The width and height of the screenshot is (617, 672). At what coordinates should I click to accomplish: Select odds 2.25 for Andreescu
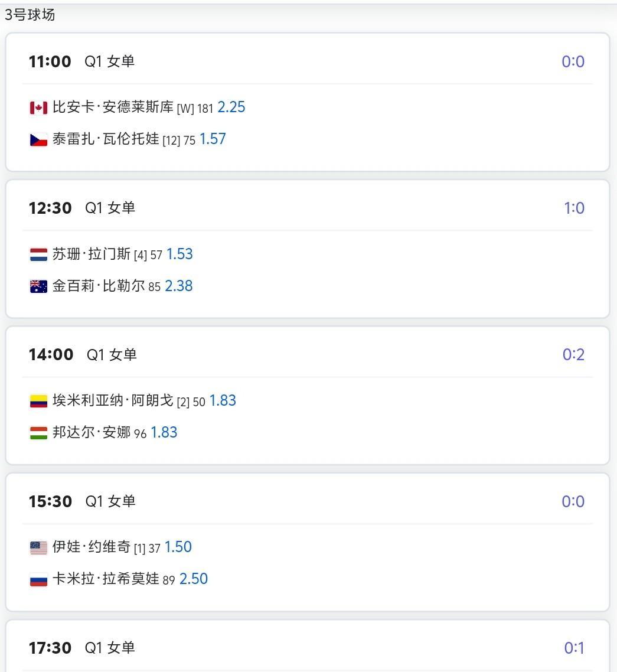[x=231, y=107]
